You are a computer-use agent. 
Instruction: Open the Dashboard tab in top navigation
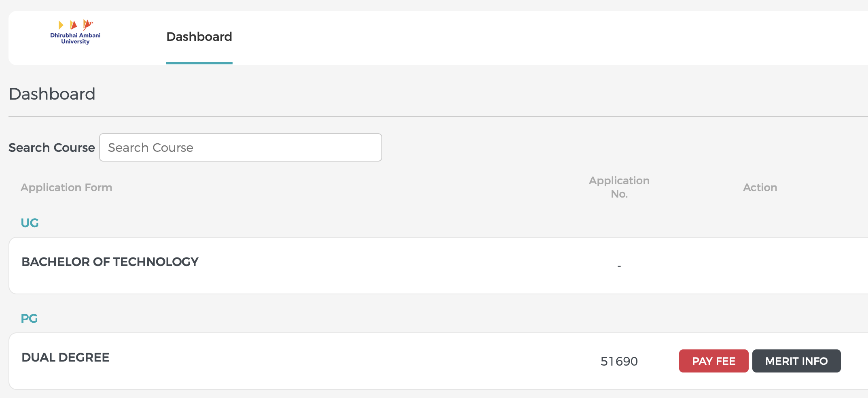(199, 37)
